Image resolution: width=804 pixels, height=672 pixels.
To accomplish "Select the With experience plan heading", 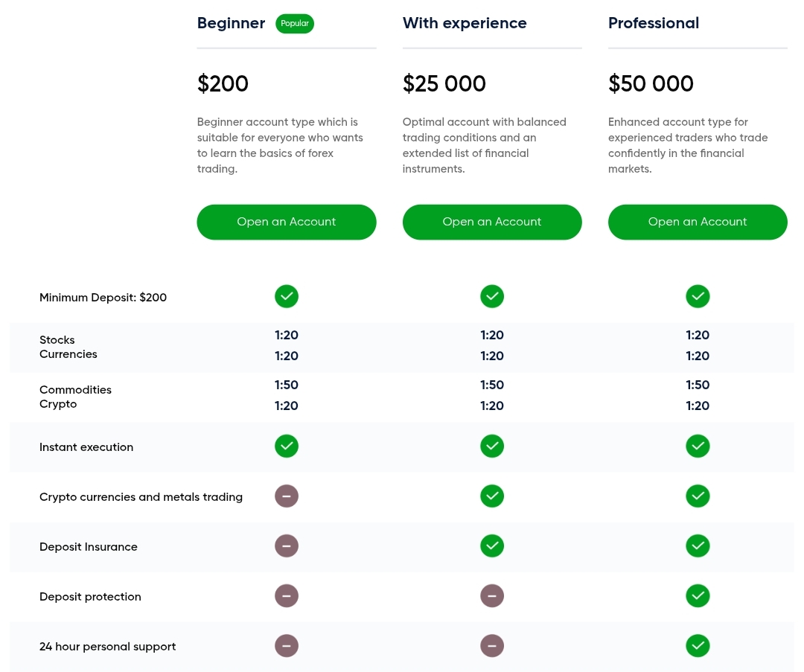I will pos(465,23).
